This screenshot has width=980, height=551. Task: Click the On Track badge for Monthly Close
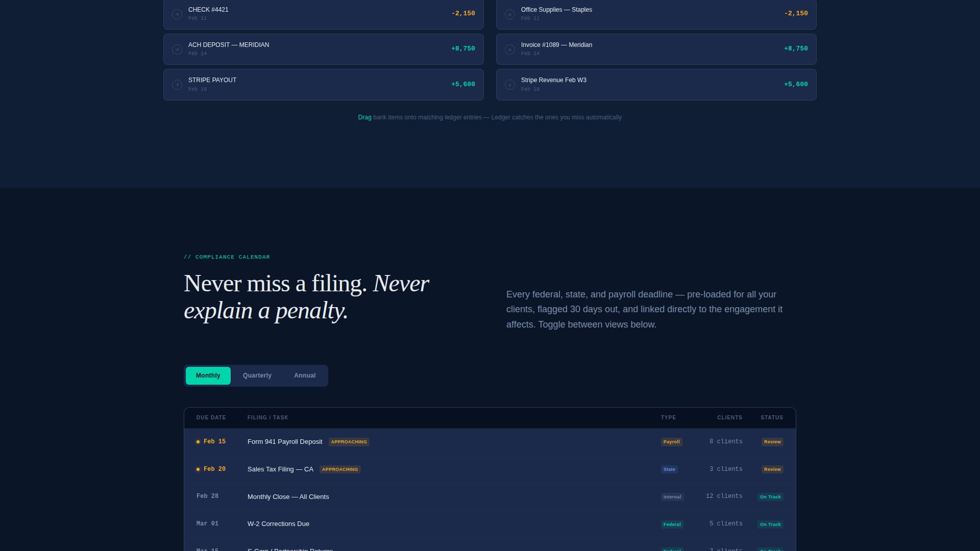tap(770, 497)
